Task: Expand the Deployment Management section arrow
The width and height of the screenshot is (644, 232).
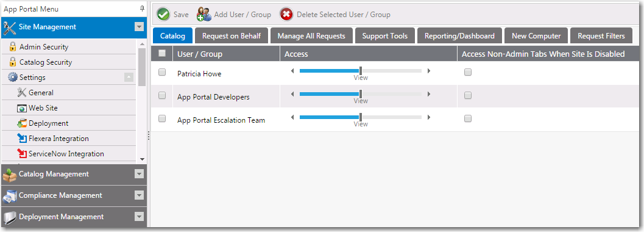Action: 140,217
